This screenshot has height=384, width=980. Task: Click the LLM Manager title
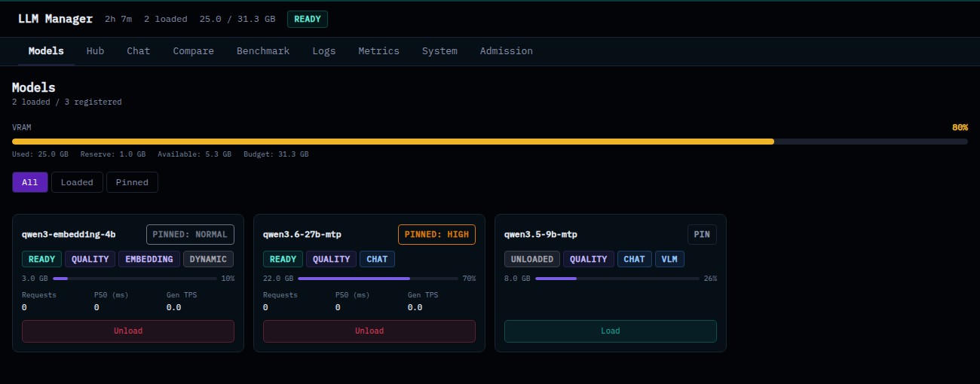pyautogui.click(x=56, y=19)
